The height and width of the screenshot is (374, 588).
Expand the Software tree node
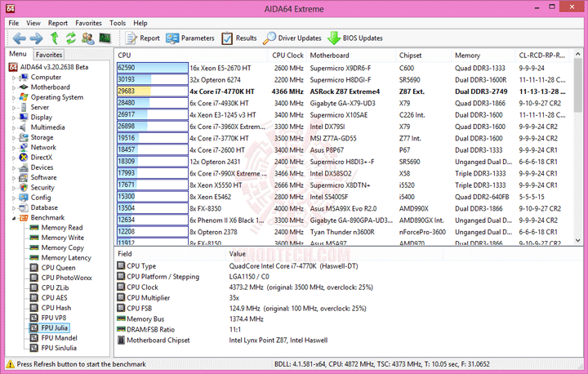pyautogui.click(x=14, y=178)
